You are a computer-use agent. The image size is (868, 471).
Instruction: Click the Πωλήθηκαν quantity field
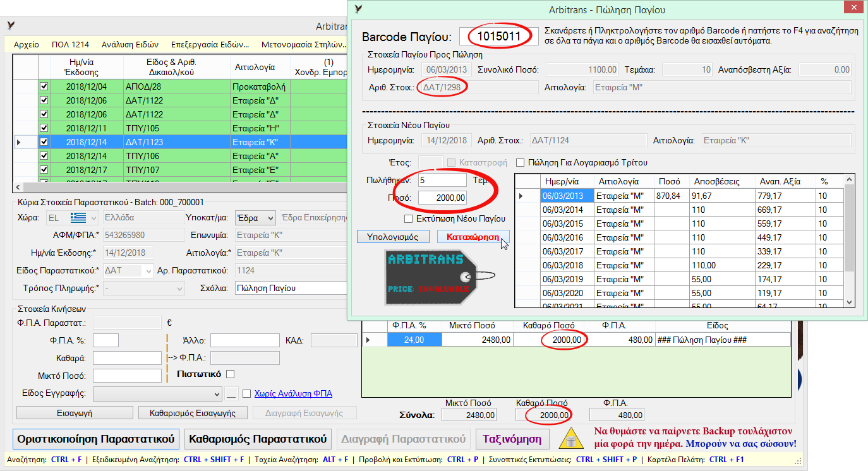(442, 180)
